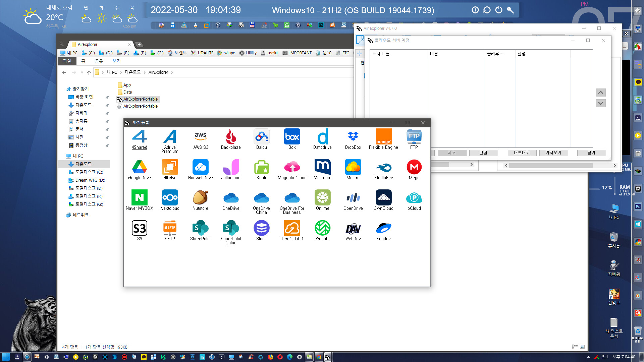Click 가져오기 import button
Viewport: 644px width, 362px height.
click(553, 153)
